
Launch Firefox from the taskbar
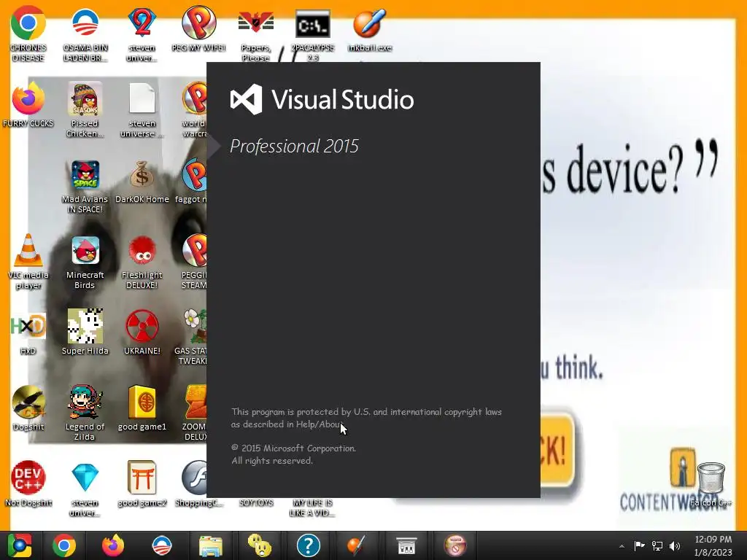(113, 545)
